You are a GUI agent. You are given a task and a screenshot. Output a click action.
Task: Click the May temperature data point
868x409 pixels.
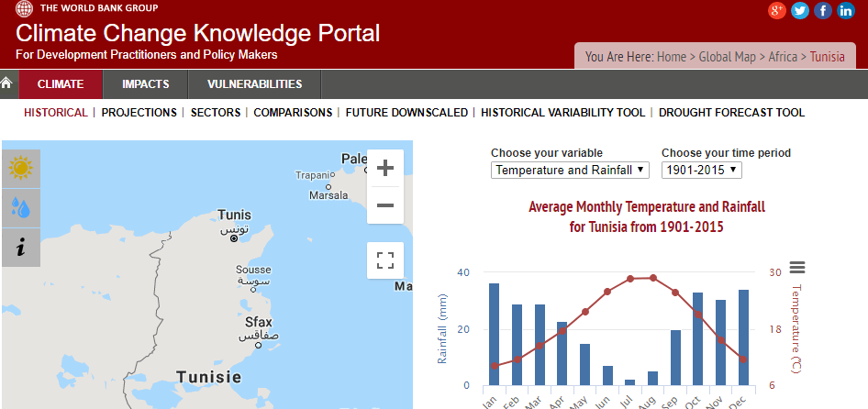click(585, 312)
